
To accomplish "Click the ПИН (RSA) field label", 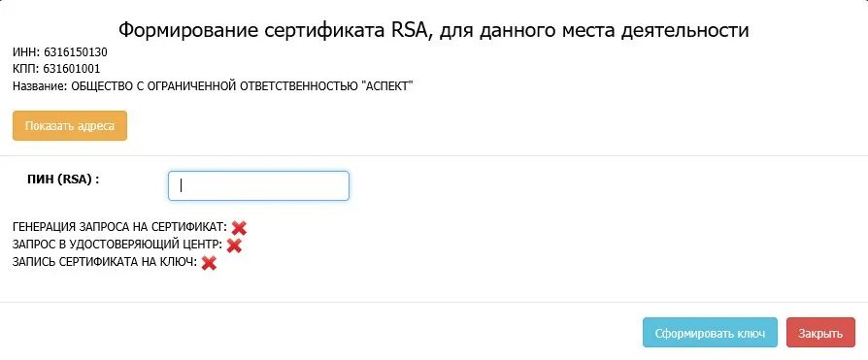I will 62,180.
